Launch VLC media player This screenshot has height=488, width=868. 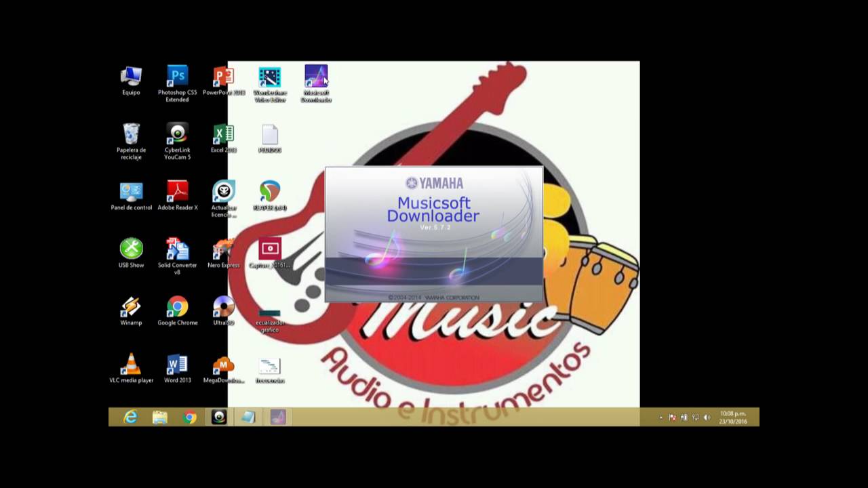click(131, 369)
